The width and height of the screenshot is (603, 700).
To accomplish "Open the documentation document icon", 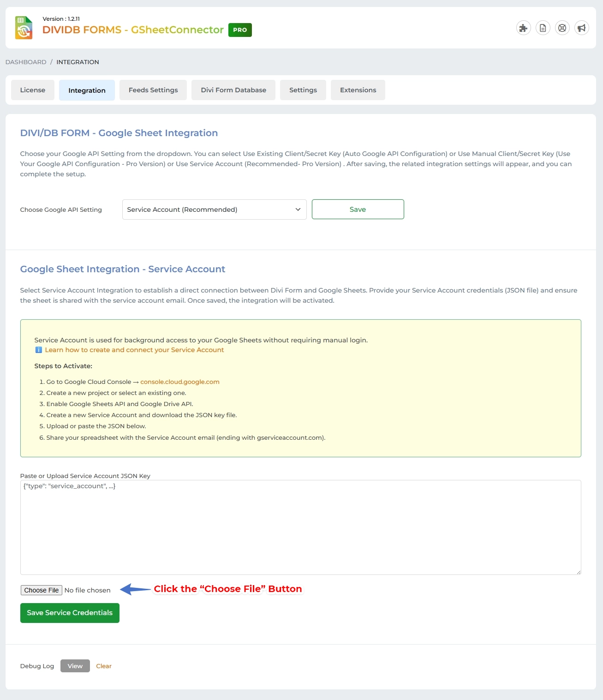I will coord(543,28).
